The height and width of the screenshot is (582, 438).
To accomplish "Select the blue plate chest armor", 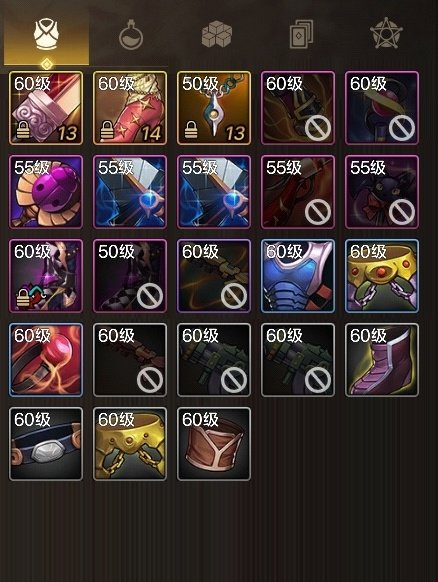I will pos(298,276).
